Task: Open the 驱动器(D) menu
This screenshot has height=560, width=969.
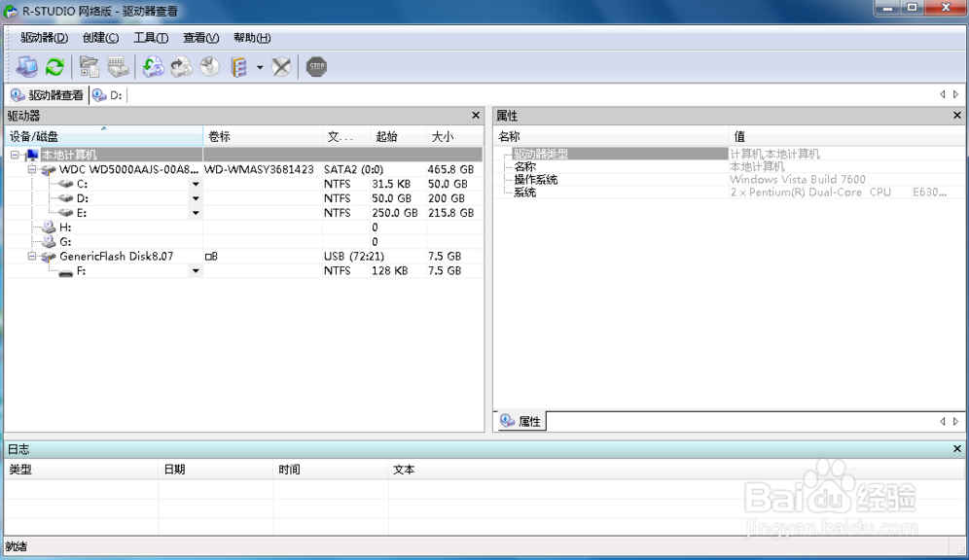Action: [x=44, y=38]
